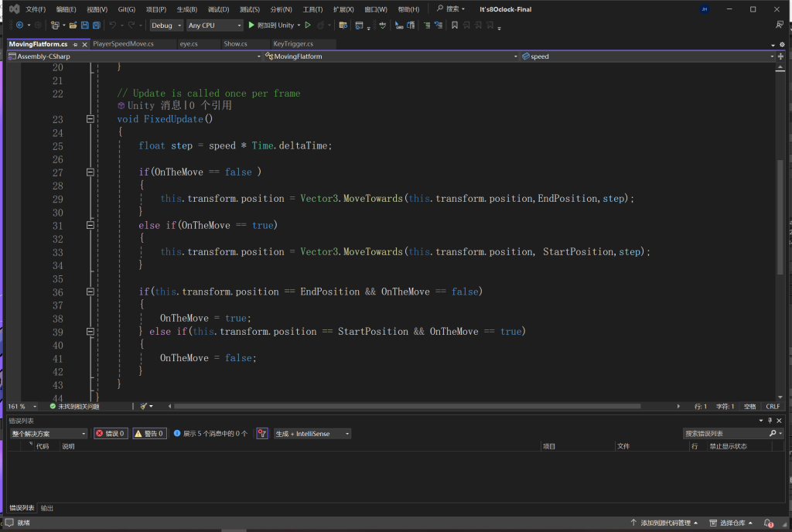The image size is (792, 532).
Task: Open the 161 % zoom dropdown
Action: click(x=22, y=406)
